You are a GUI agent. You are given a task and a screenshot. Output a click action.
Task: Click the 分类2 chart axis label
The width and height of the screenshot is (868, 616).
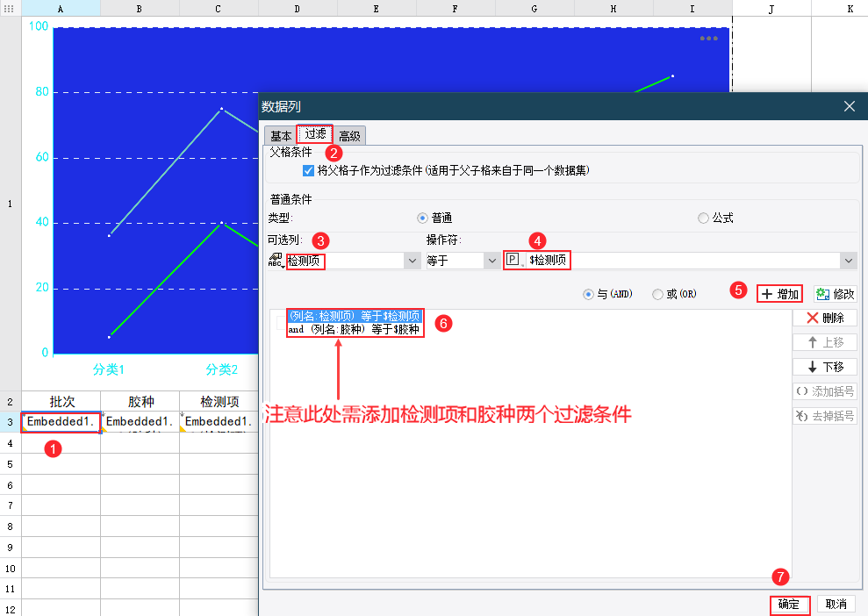point(221,369)
